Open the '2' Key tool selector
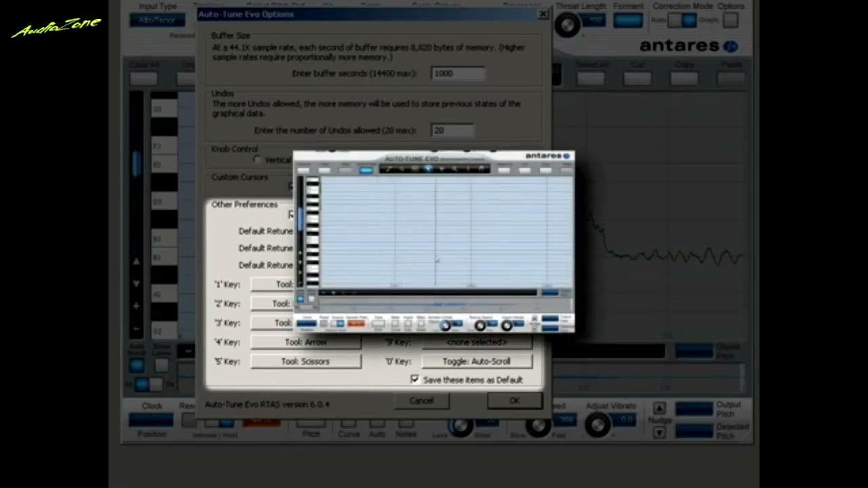Viewport: 868px width, 488px height. tap(272, 304)
